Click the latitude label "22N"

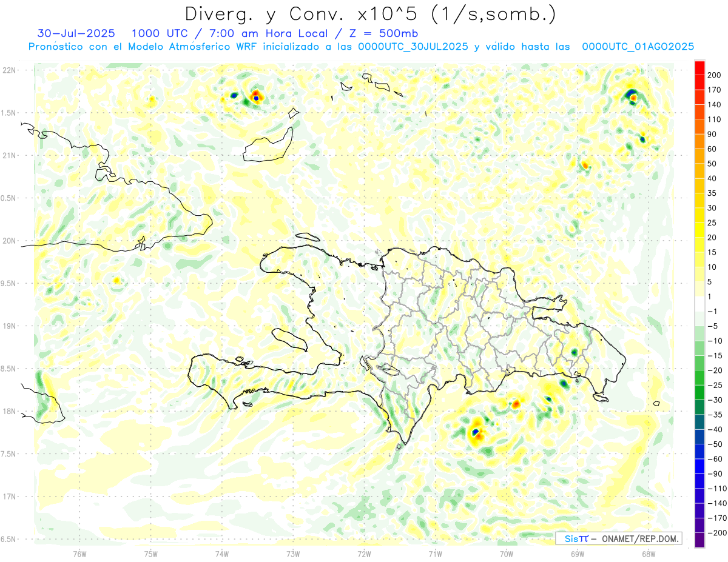tap(9, 70)
